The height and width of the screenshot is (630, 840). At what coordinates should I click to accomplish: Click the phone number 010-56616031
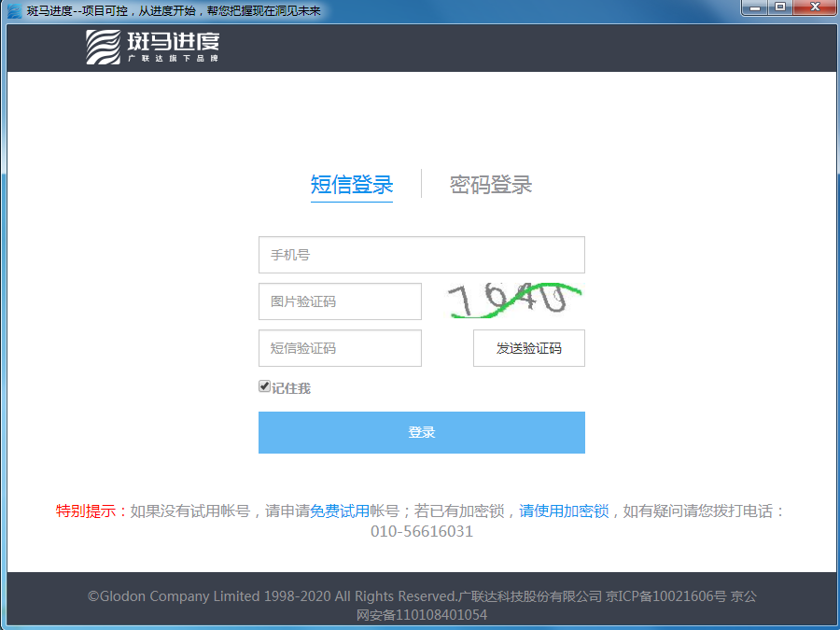[422, 531]
